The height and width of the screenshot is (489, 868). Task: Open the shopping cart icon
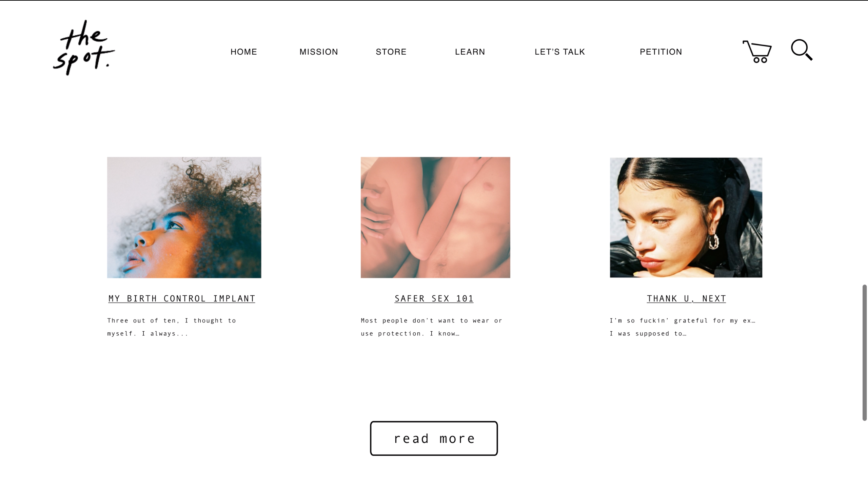click(757, 52)
